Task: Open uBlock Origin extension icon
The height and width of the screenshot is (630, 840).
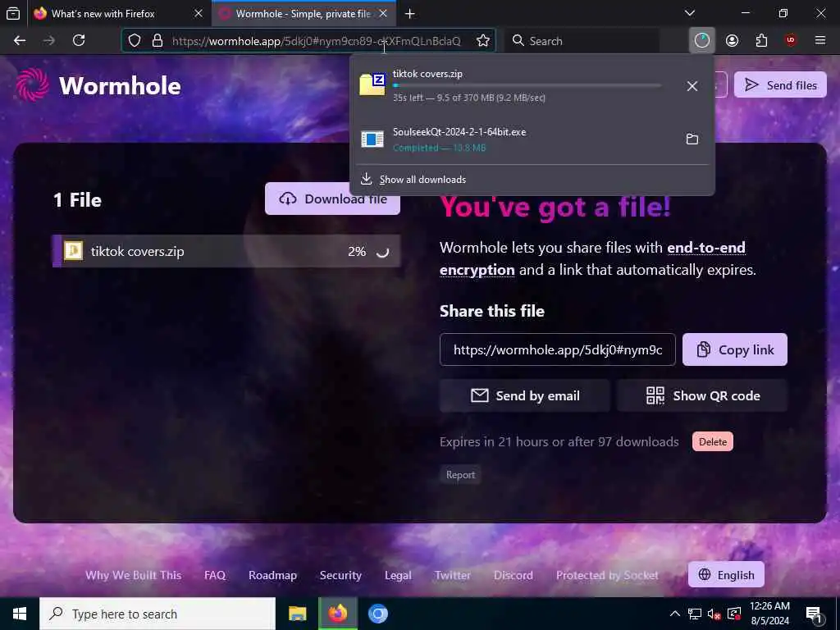Action: coord(791,41)
